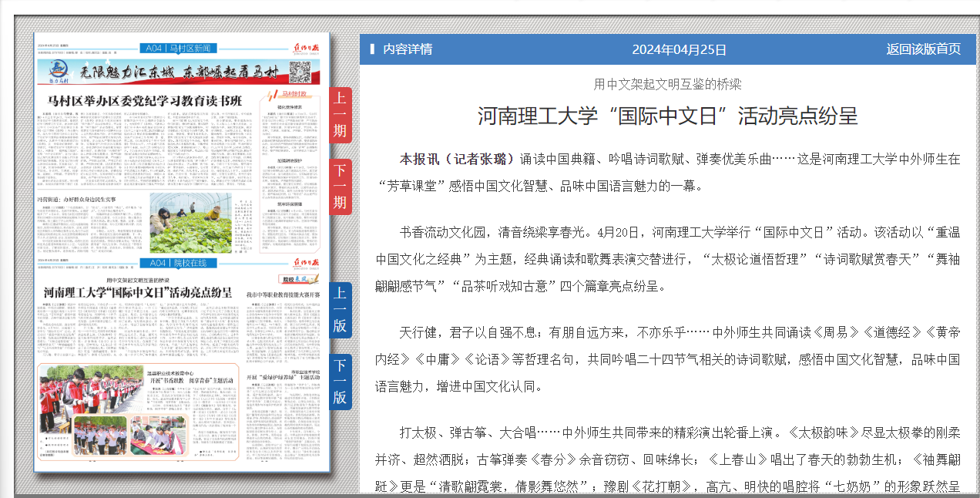This screenshot has width=980, height=498.
Task: Click the QR code on newspaper banner
Action: tap(300, 72)
